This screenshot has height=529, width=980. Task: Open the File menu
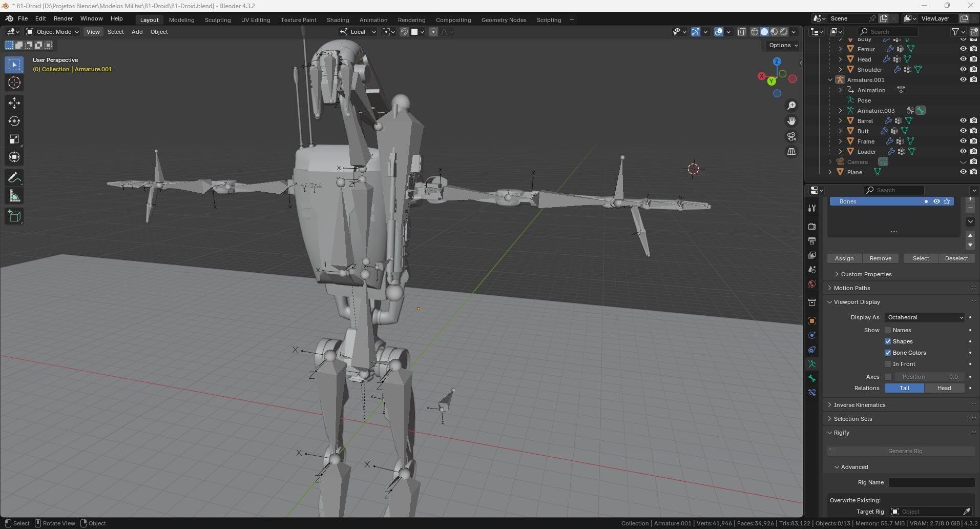(23, 18)
